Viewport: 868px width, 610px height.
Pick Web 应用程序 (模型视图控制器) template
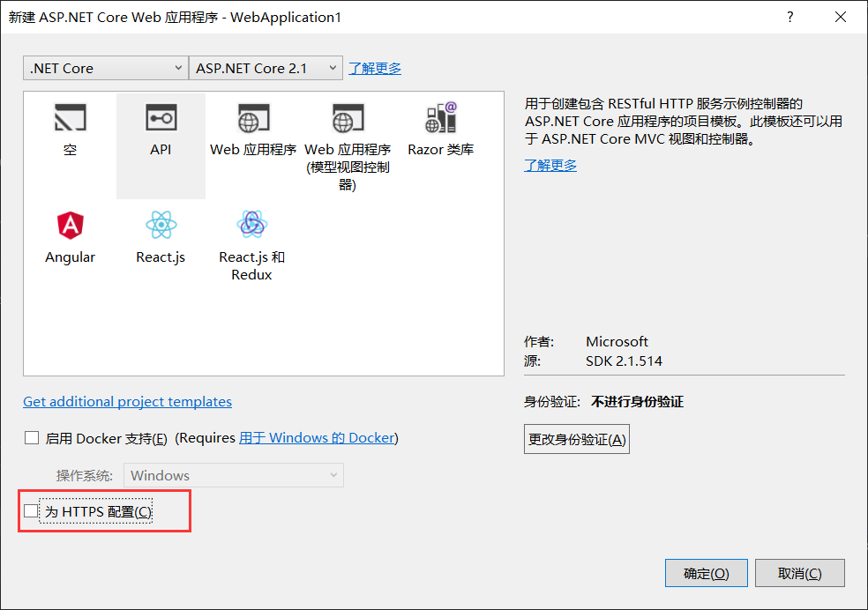[348, 146]
